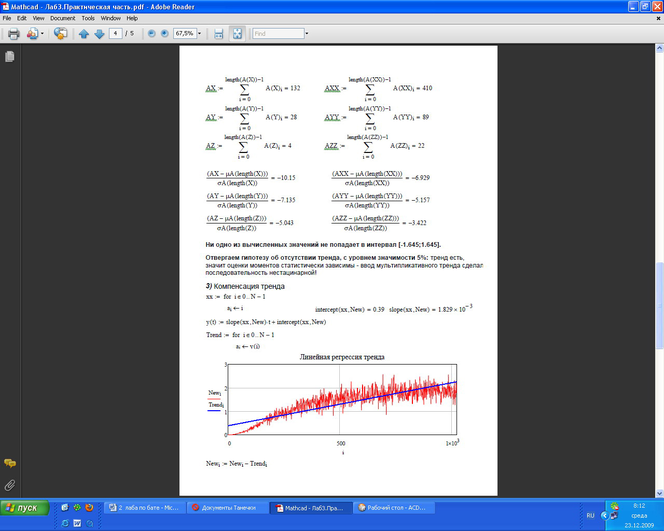The image size is (664, 531).
Task: Click the Print icon in toolbar
Action: (x=14, y=33)
